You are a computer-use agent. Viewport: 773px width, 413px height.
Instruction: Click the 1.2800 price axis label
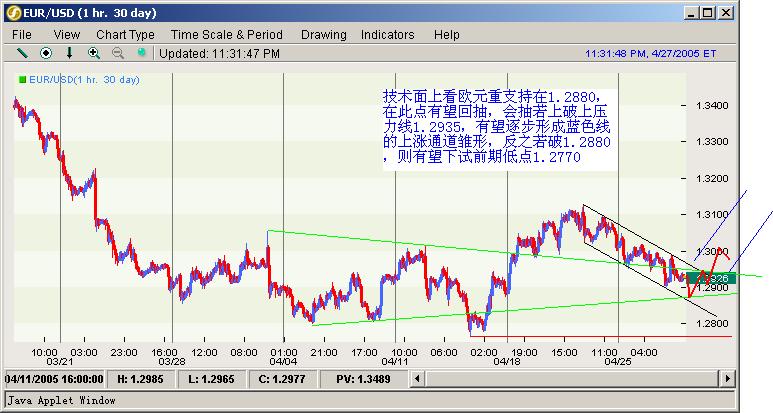712,323
